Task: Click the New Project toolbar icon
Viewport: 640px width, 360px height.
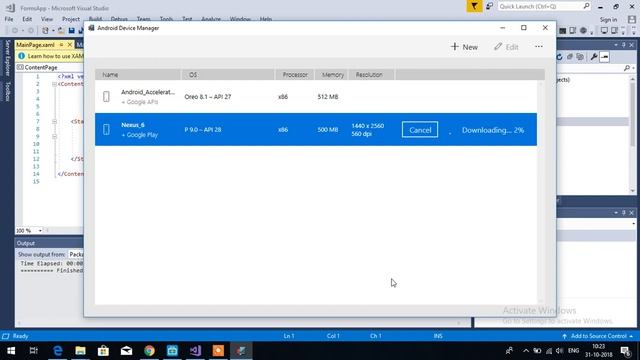Action: coord(45,31)
